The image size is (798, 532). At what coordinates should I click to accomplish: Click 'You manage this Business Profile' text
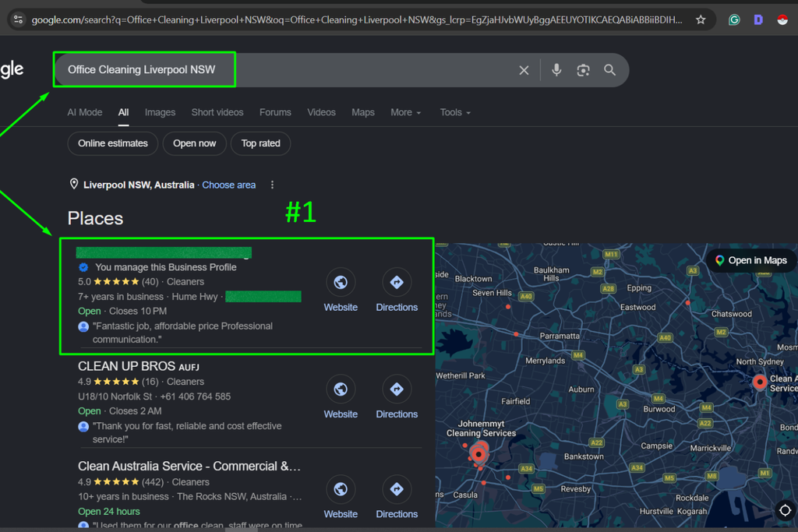click(x=165, y=267)
